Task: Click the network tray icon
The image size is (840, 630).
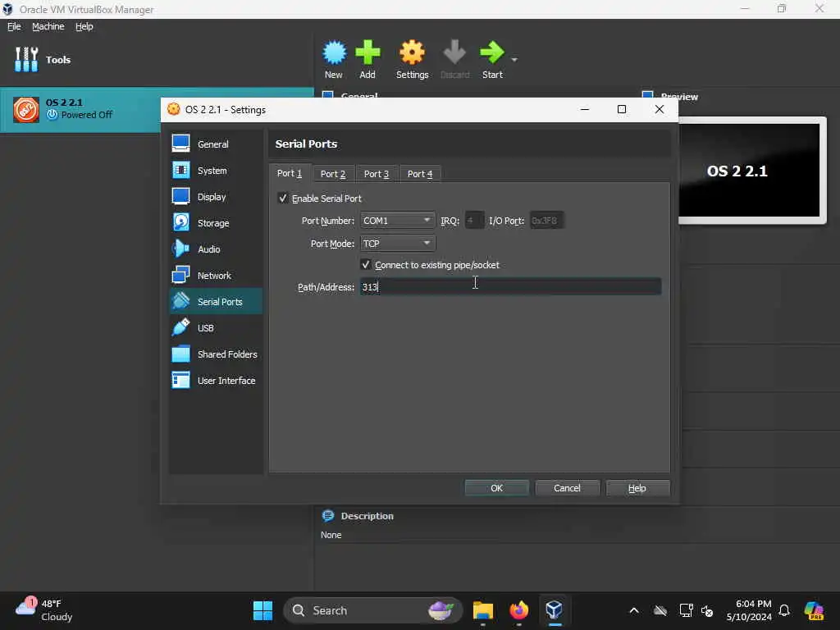Action: pyautogui.click(x=686, y=610)
